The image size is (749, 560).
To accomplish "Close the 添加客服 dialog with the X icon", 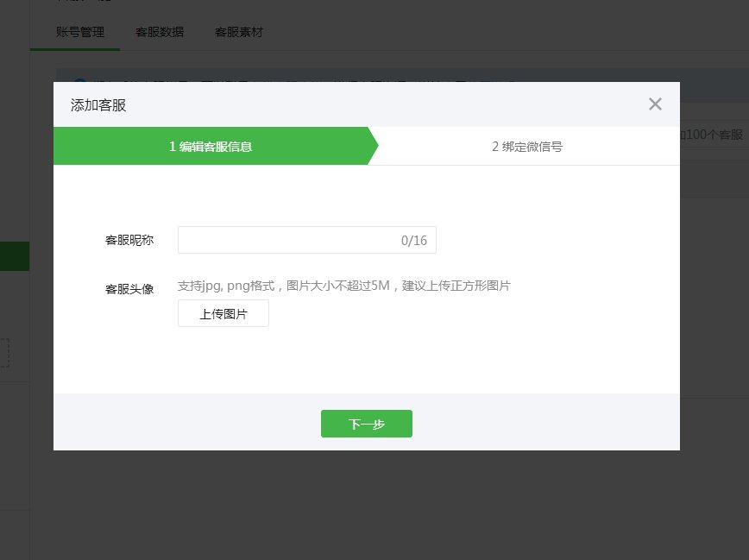I will tap(655, 104).
